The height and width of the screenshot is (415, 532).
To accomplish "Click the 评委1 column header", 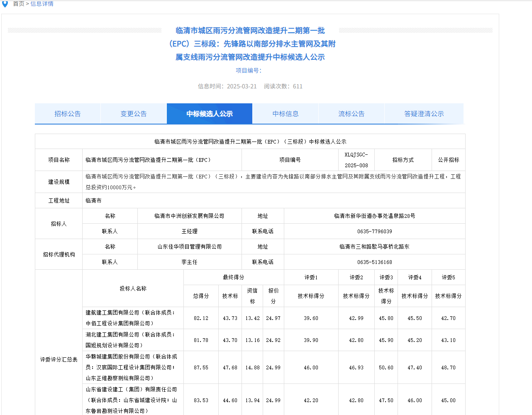I will (311, 277).
